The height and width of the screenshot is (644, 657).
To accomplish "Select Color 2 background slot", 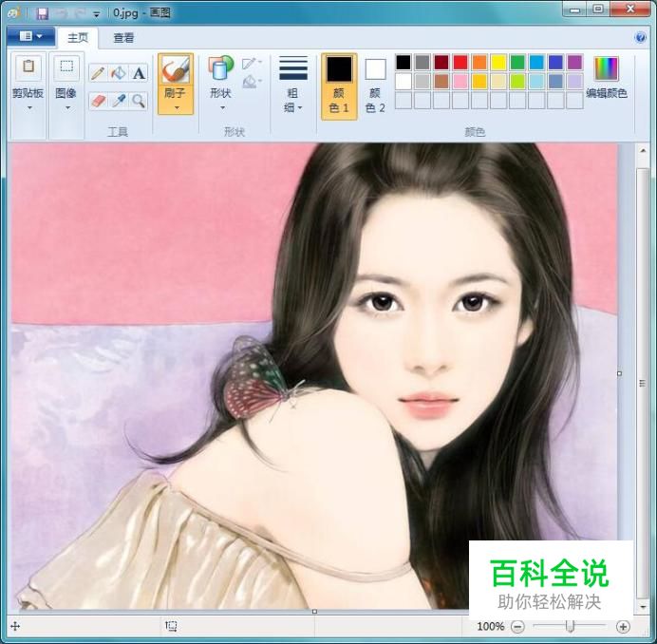I will pyautogui.click(x=375, y=86).
